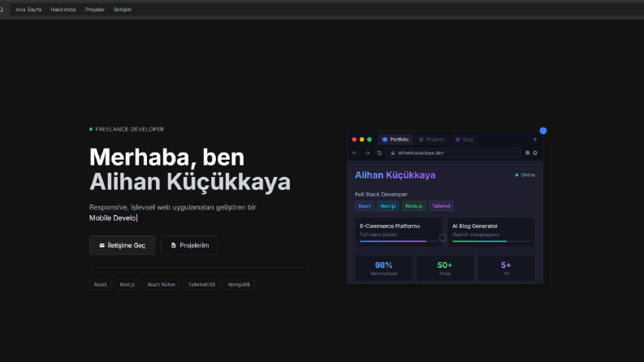The width and height of the screenshot is (644, 362).
Task: Select the TailwindCSS skill tag
Action: 201,284
